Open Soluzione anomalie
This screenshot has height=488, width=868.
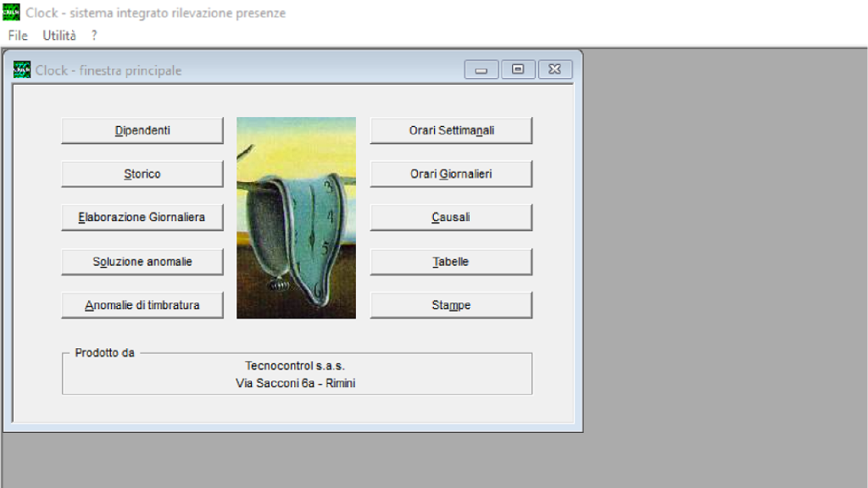[142, 262]
